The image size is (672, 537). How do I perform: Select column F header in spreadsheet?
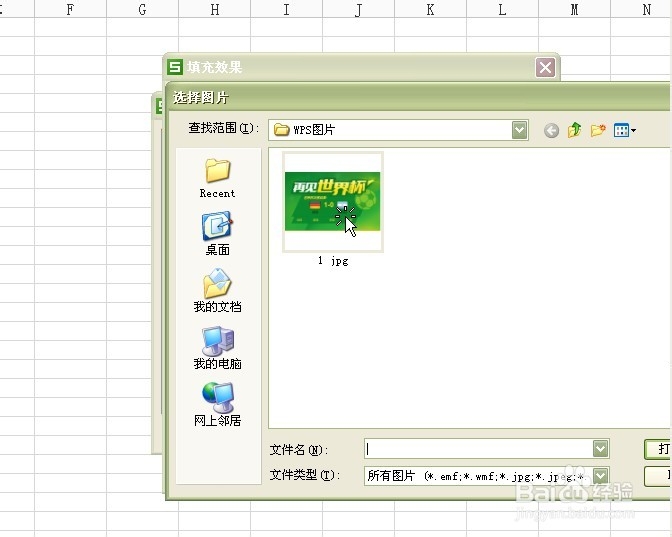click(x=70, y=9)
